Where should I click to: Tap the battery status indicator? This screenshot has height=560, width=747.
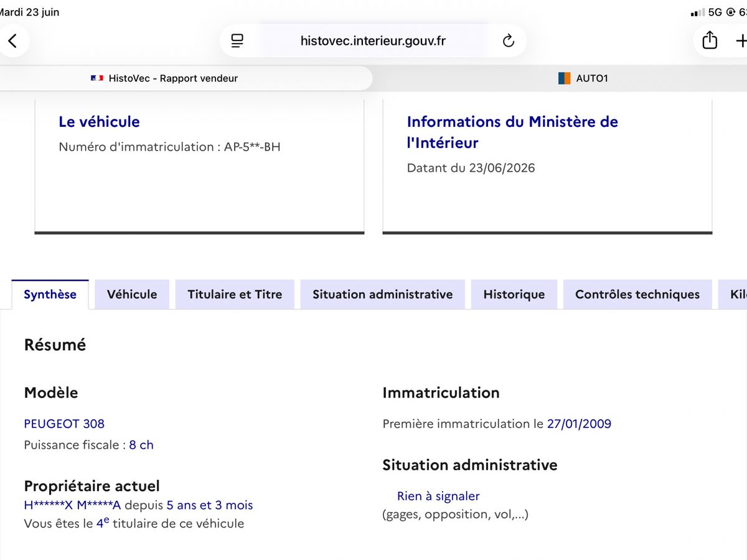[741, 12]
